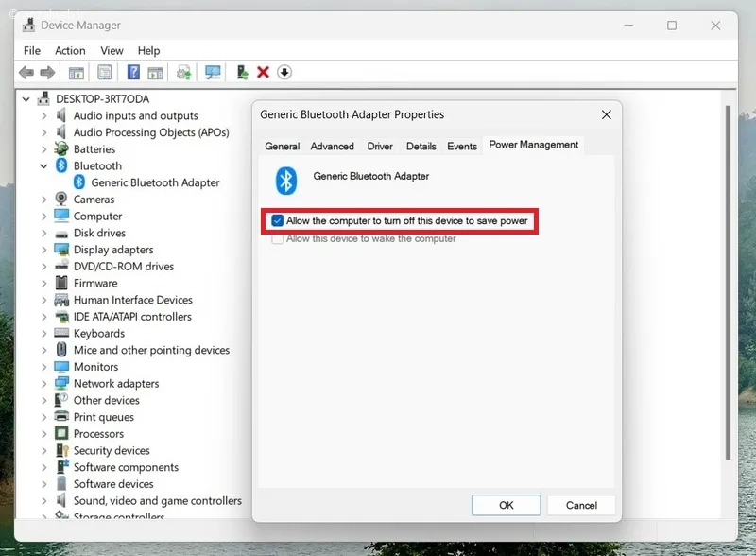Select Audio Processing Objects (APOs) item
The width and height of the screenshot is (756, 556).
coord(151,132)
